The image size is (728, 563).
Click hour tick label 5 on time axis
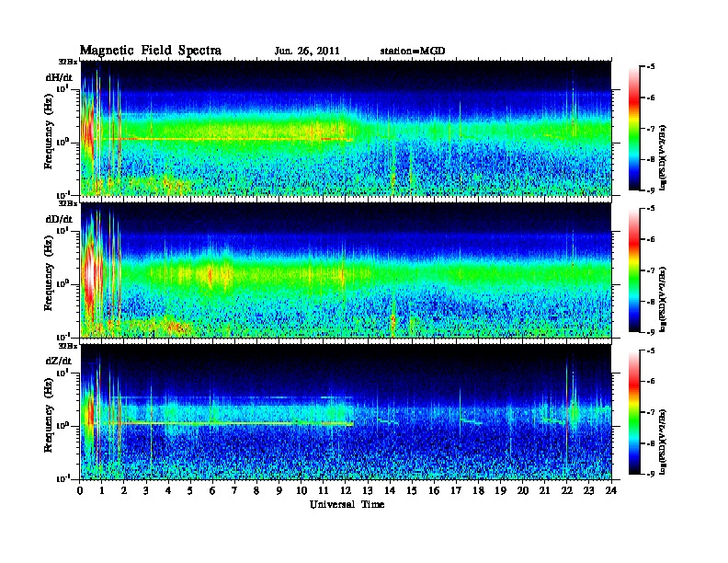click(x=190, y=491)
